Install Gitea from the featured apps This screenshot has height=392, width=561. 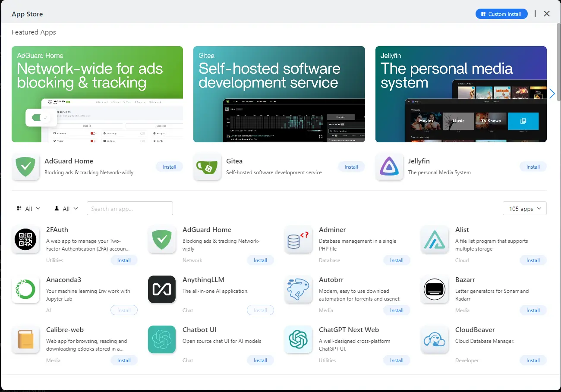pos(351,167)
